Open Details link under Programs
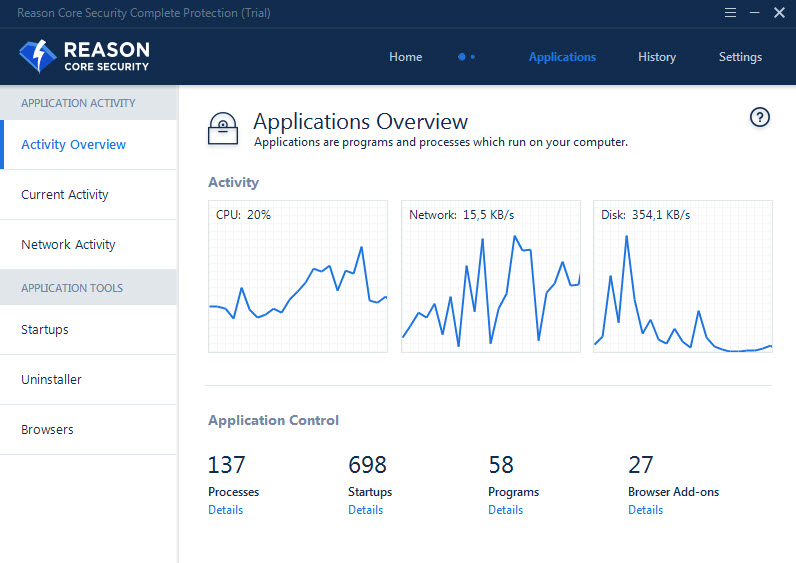The image size is (796, 563). pyautogui.click(x=505, y=510)
